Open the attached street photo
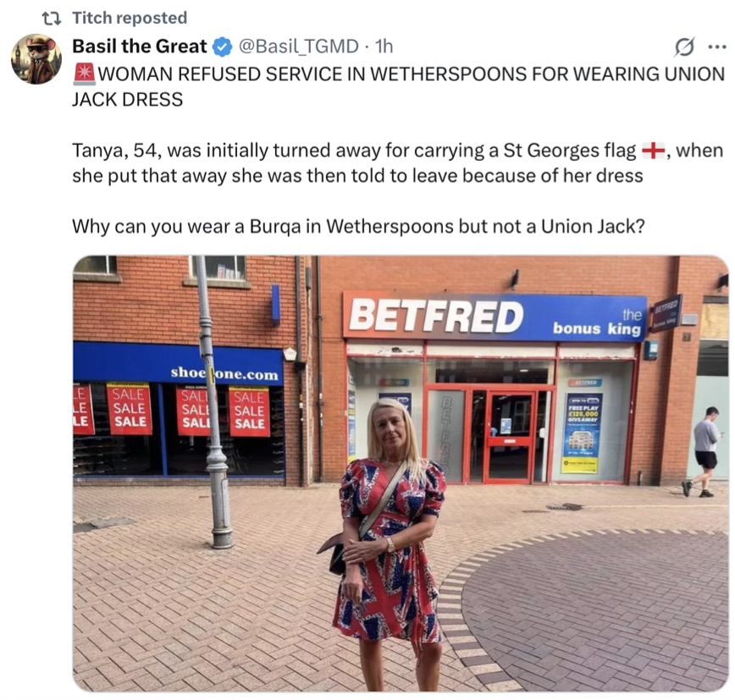The height and width of the screenshot is (700, 735). [401, 473]
